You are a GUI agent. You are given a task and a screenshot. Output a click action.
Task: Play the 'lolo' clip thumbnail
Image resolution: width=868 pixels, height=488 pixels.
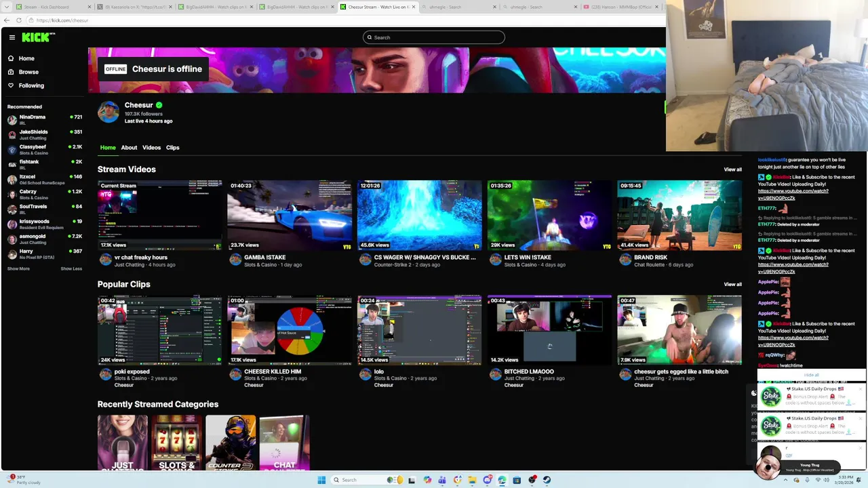[420, 330]
